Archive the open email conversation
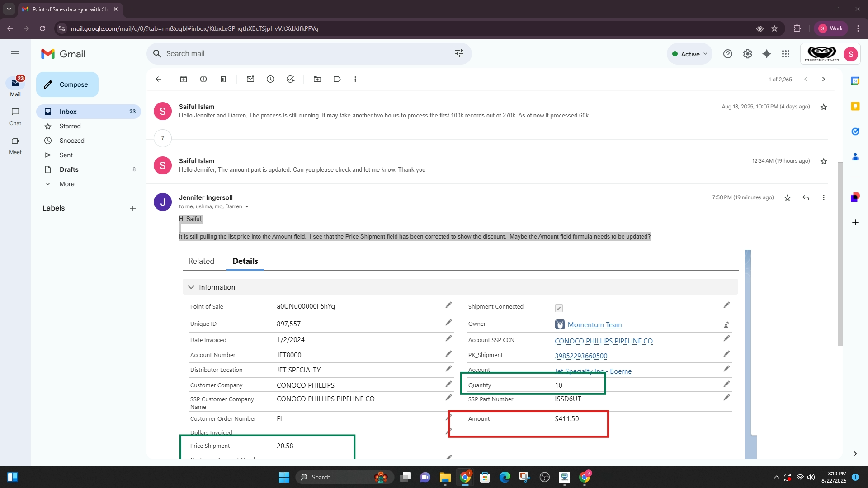868x488 pixels. coord(184,79)
